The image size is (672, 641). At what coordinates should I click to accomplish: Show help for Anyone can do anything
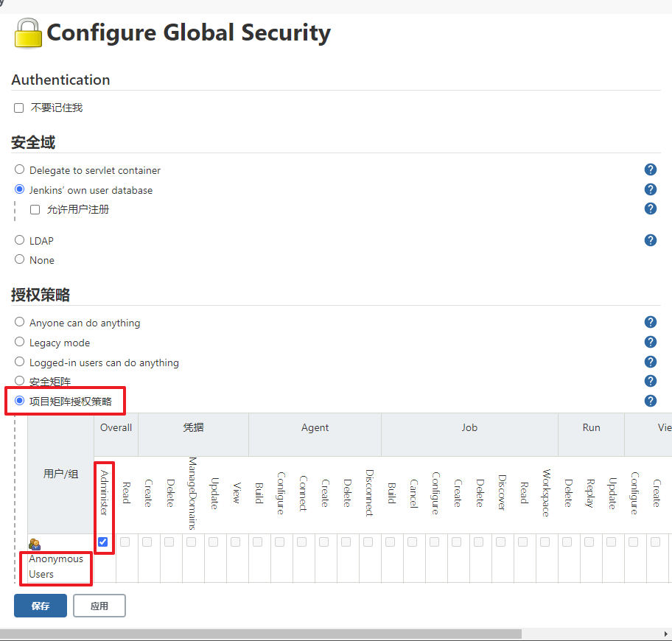coord(650,322)
